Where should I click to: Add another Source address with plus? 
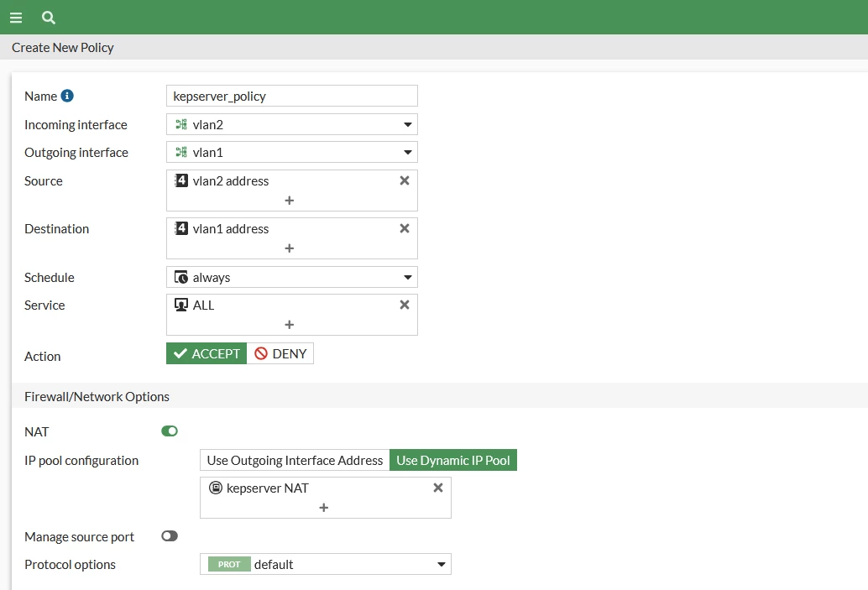click(x=289, y=201)
